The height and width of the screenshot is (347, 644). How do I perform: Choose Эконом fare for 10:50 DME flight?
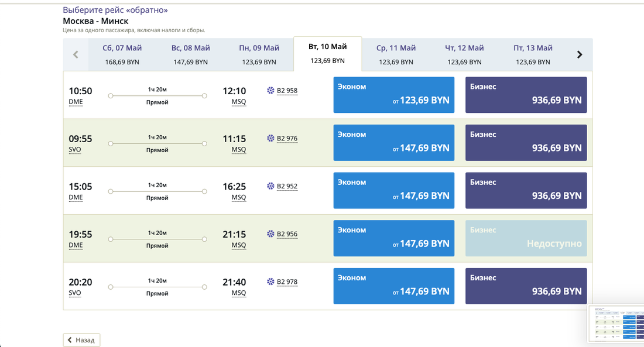point(393,95)
